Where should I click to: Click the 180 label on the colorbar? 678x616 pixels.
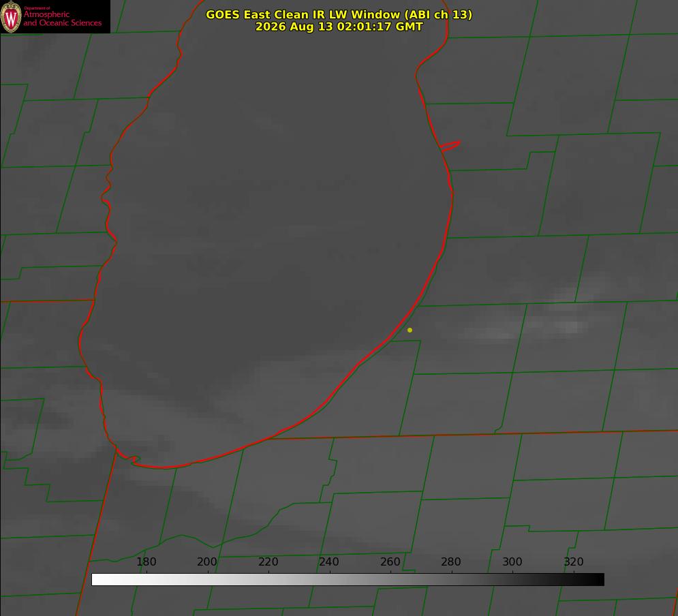tap(146, 561)
